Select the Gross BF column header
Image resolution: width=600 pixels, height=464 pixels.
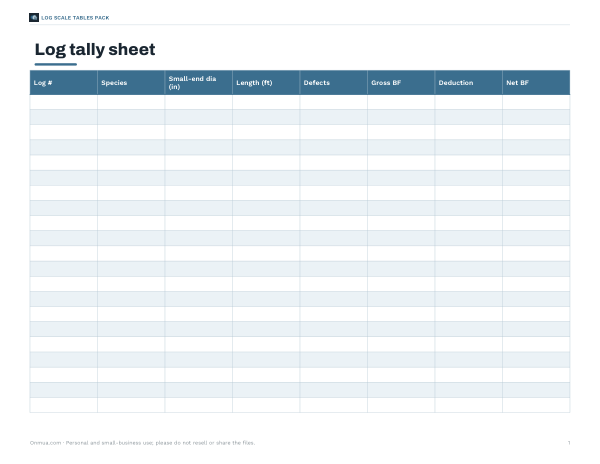pyautogui.click(x=401, y=83)
